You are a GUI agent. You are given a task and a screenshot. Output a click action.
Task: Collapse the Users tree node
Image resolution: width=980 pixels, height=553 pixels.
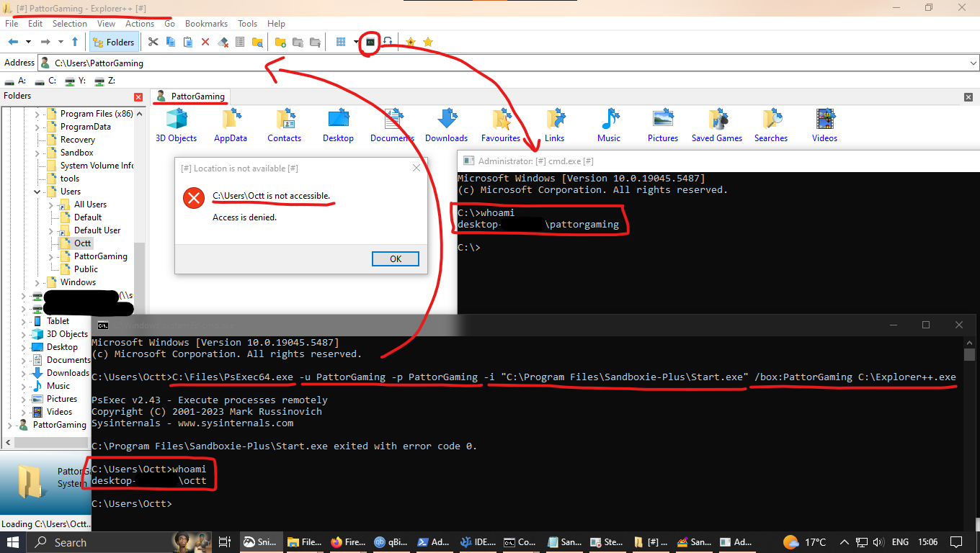37,192
